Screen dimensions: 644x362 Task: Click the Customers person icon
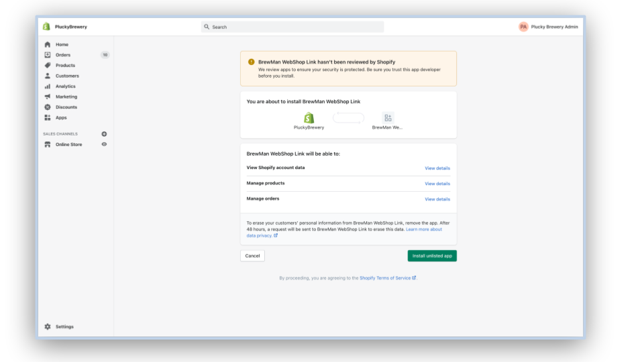pos(48,76)
